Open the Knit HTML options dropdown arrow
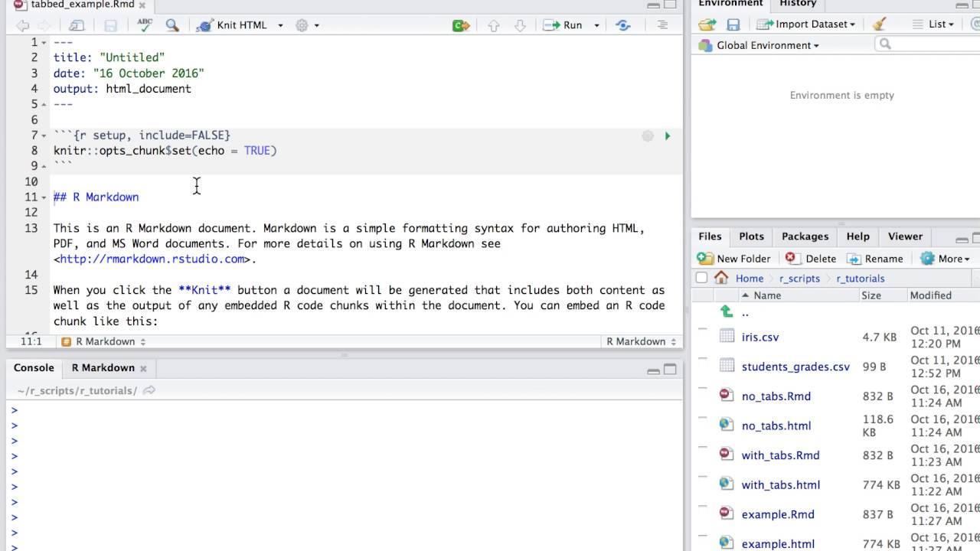 280,25
